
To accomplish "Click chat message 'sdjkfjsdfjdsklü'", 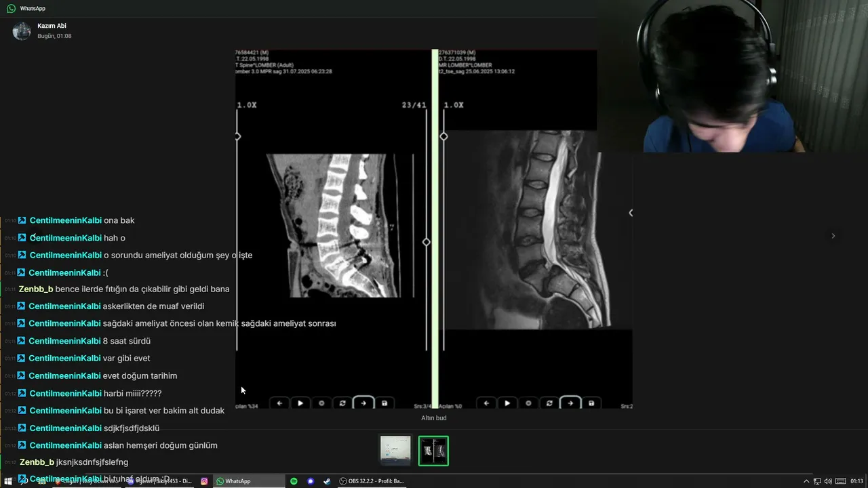I will (x=131, y=428).
